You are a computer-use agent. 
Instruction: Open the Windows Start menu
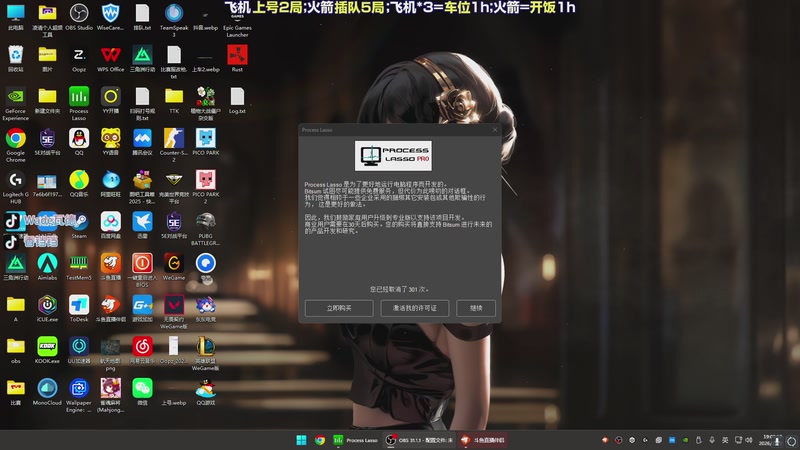[302, 440]
